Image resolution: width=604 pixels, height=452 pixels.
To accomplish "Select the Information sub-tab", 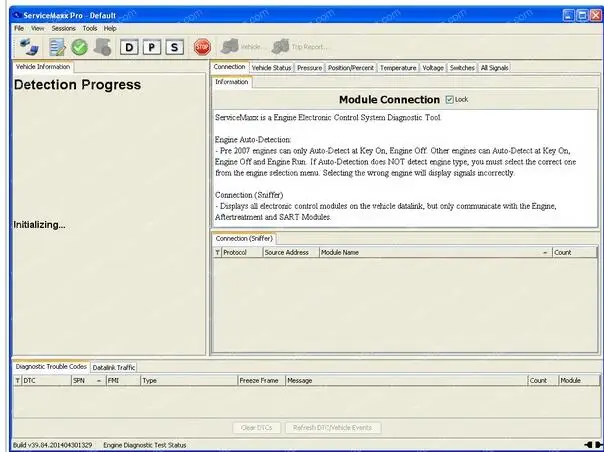I will click(x=232, y=82).
